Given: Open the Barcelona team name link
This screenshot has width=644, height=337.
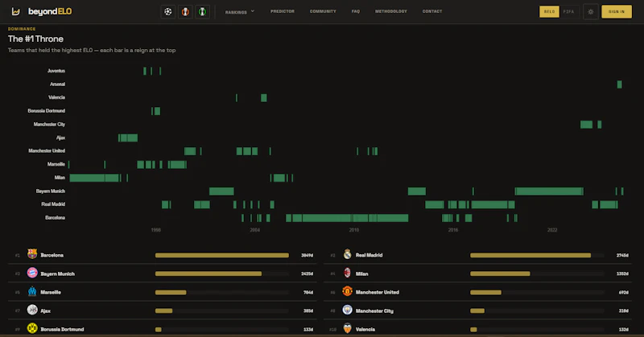Looking at the screenshot, I should coord(52,255).
